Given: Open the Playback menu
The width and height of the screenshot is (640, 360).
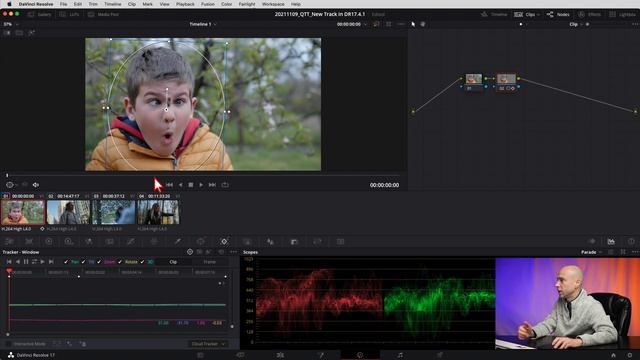Looking at the screenshot, I should (x=185, y=4).
